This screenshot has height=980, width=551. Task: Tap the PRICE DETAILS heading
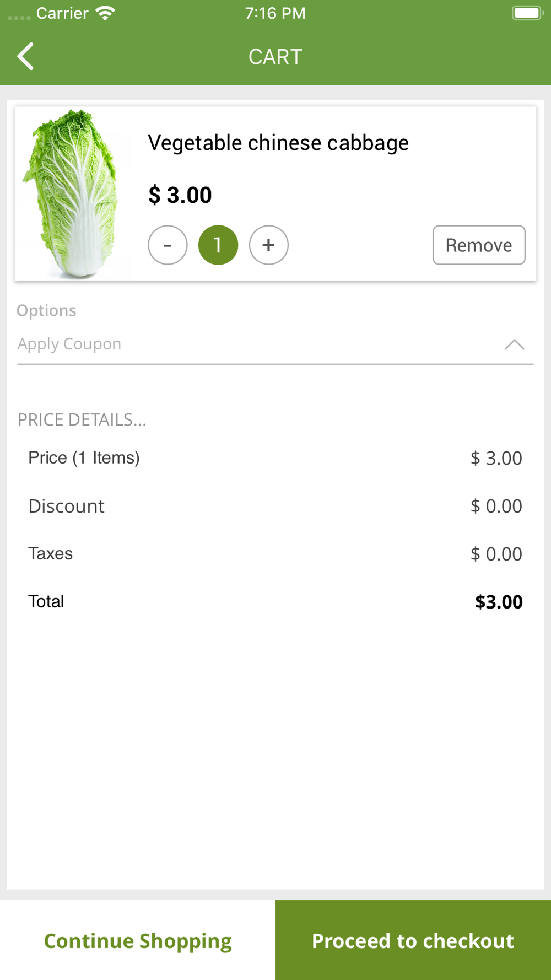[x=82, y=420]
